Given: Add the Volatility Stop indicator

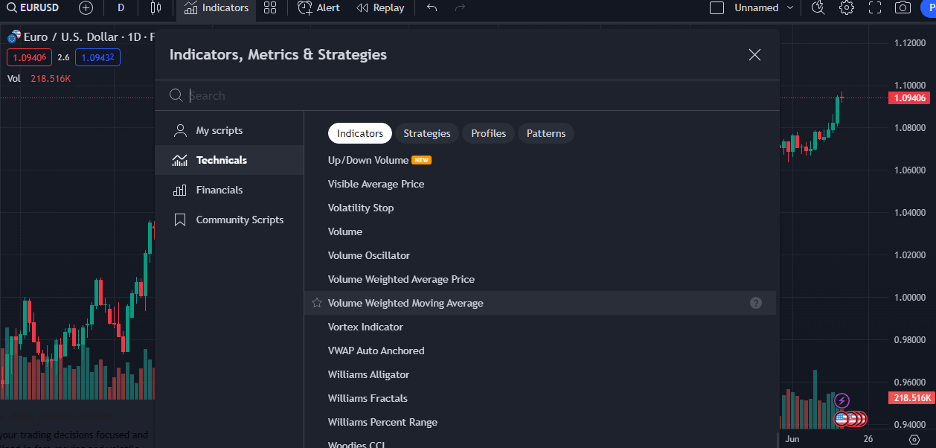Looking at the screenshot, I should click(540, 208).
